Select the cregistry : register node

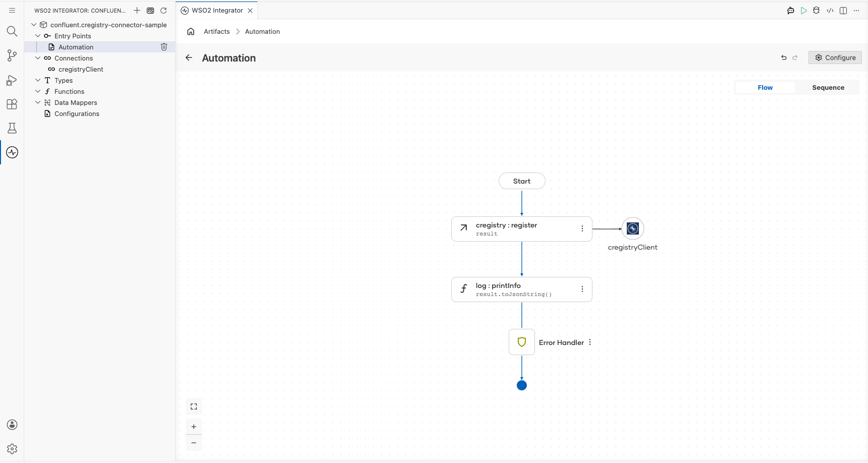(522, 229)
